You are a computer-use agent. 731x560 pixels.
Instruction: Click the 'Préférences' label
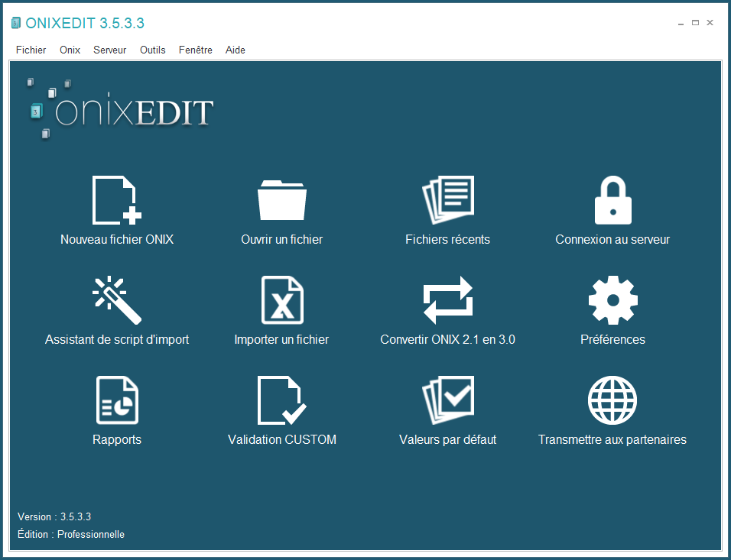[612, 340]
